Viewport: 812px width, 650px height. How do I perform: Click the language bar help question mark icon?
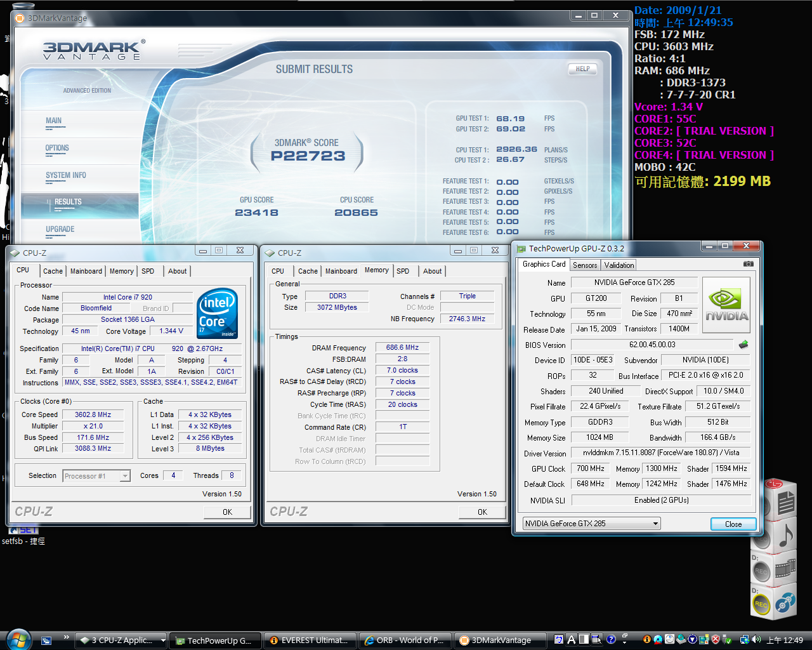click(x=611, y=640)
